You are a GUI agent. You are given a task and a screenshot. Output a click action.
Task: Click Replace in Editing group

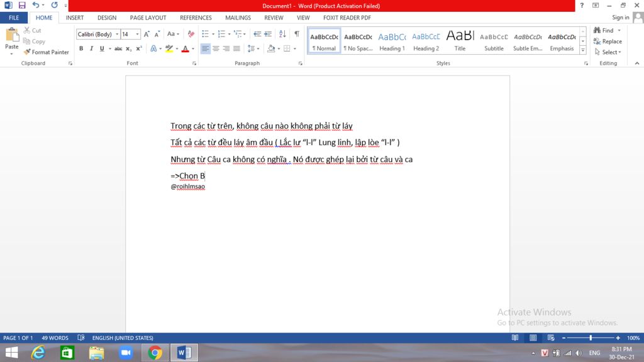[x=608, y=41]
